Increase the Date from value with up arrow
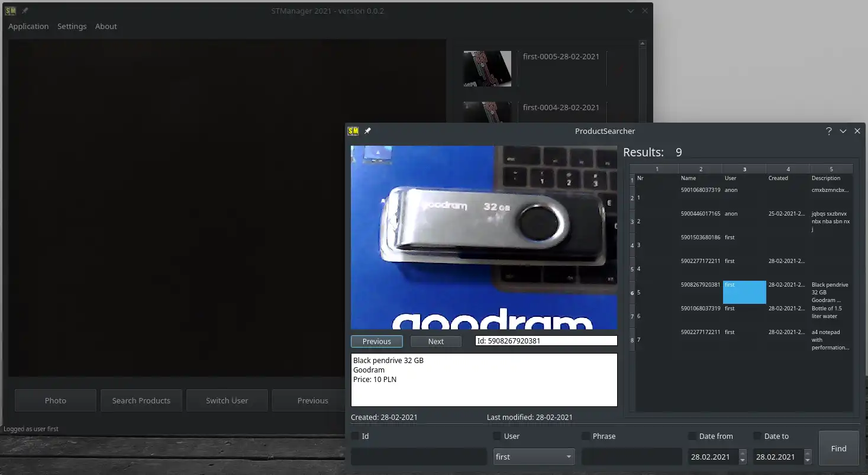Viewport: 868px width, 475px height. click(743, 453)
